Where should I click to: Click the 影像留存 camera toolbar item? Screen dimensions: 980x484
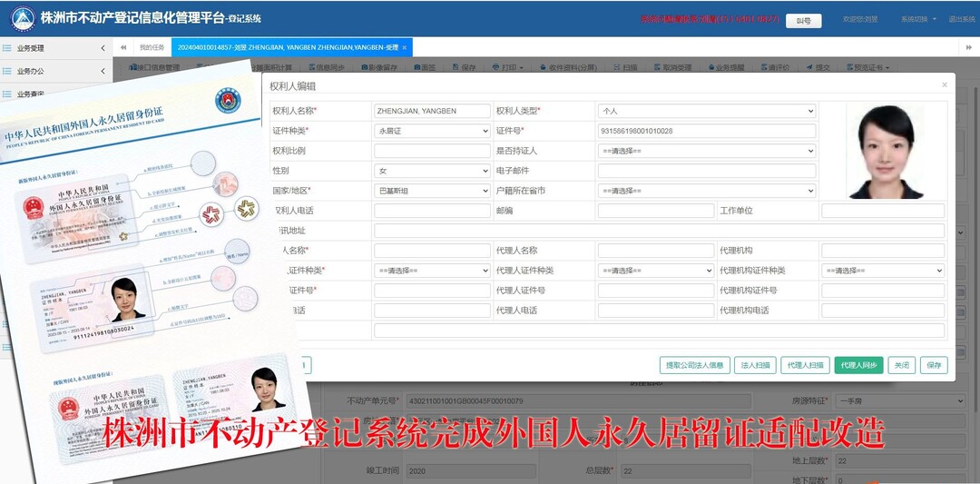point(378,67)
